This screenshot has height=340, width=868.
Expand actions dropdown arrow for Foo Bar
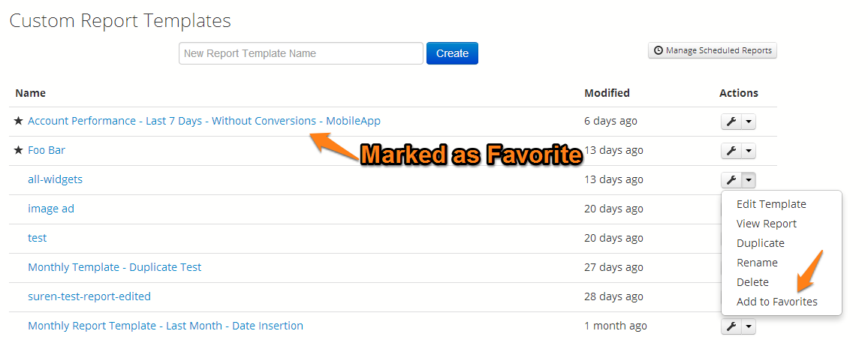pyautogui.click(x=749, y=151)
